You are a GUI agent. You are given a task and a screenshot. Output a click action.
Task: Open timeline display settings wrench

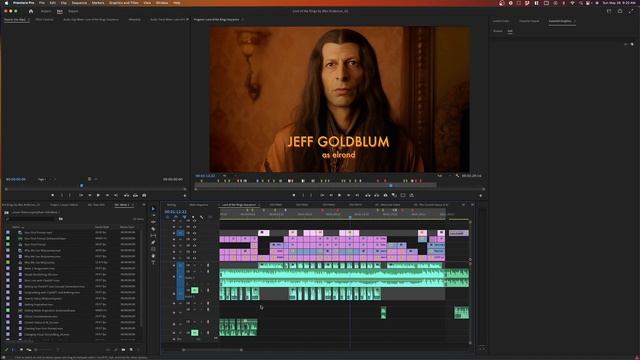click(x=202, y=217)
